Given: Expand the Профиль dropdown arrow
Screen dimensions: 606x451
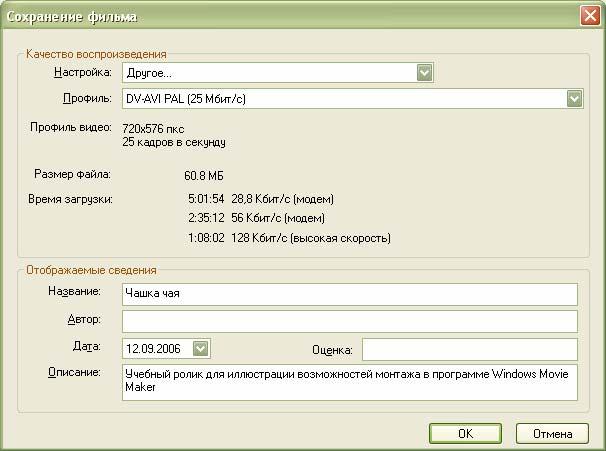Looking at the screenshot, I should click(574, 99).
